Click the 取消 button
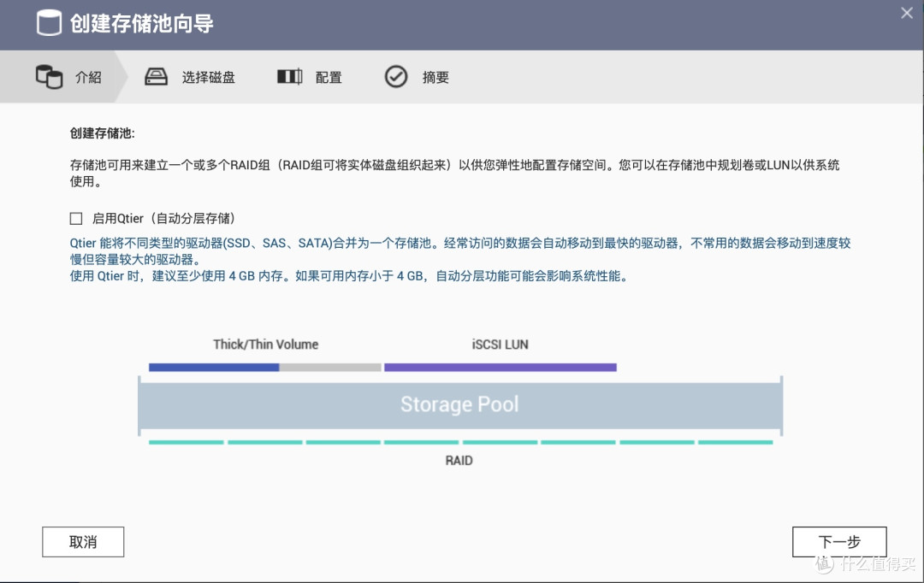The image size is (924, 583). point(82,541)
